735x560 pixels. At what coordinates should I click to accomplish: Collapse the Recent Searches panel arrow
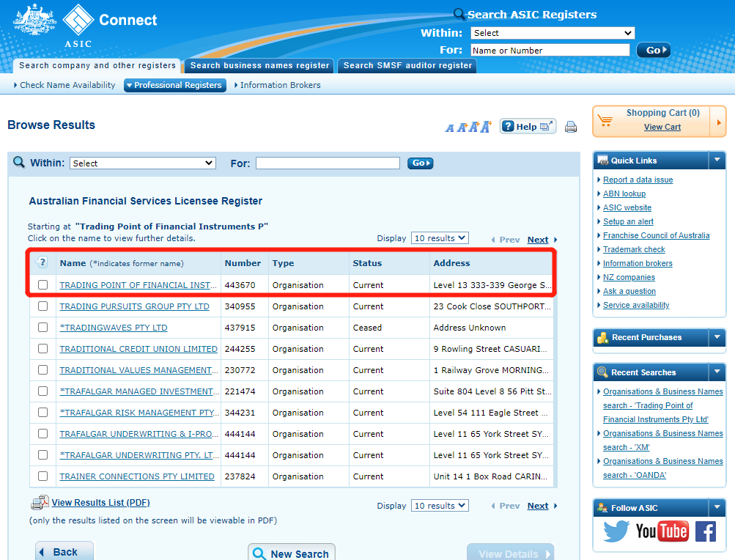717,372
